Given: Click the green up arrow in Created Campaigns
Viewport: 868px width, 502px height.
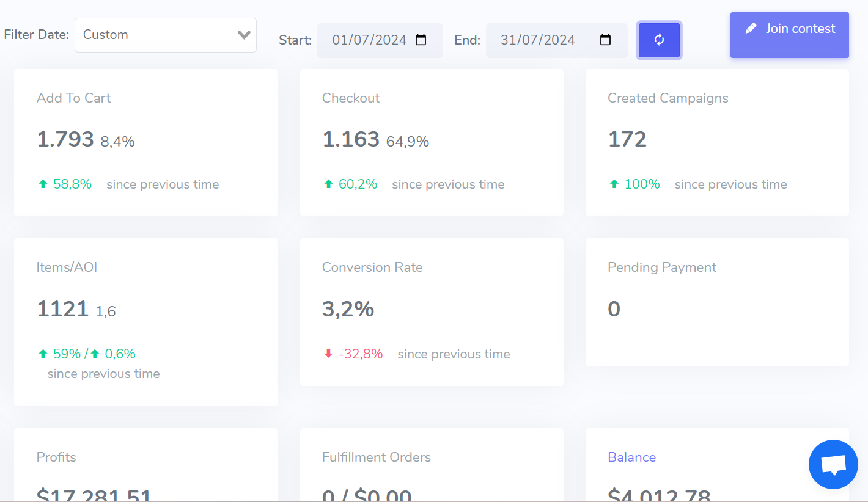Looking at the screenshot, I should pos(614,184).
